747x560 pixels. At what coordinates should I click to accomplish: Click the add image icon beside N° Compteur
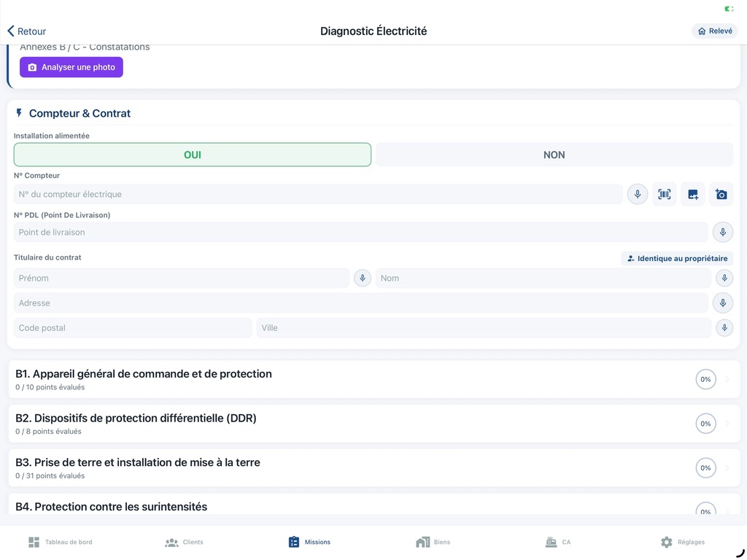pos(692,195)
